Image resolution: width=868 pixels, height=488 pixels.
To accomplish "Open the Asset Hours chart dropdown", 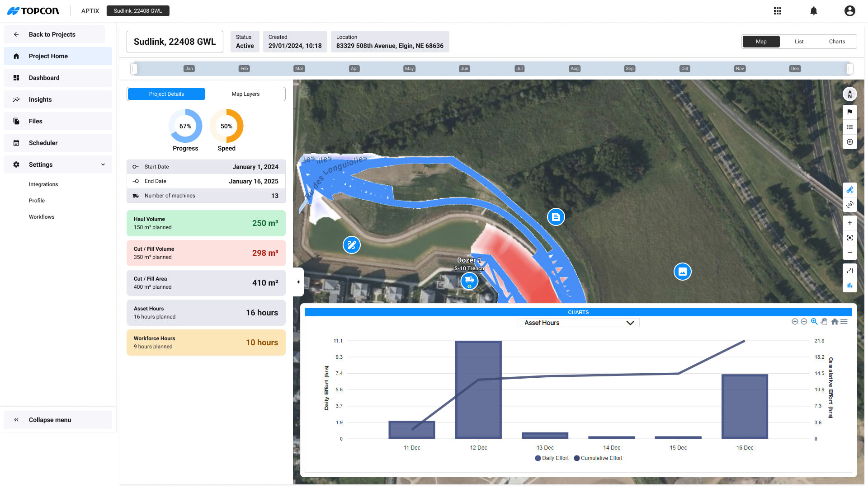I will tap(578, 323).
